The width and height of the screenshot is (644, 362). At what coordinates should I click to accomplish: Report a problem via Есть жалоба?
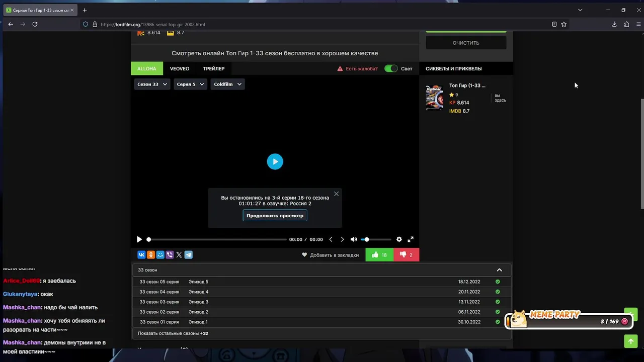(357, 69)
